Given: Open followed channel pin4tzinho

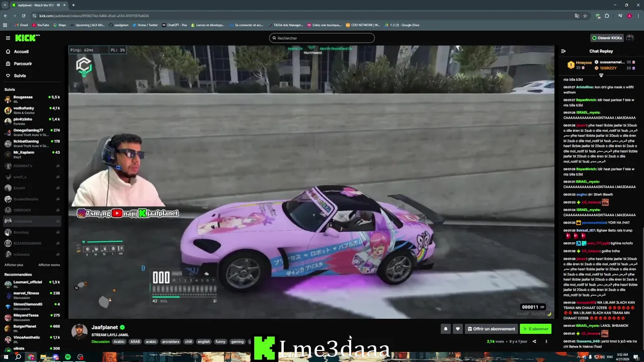Looking at the screenshot, I should click(31, 121).
